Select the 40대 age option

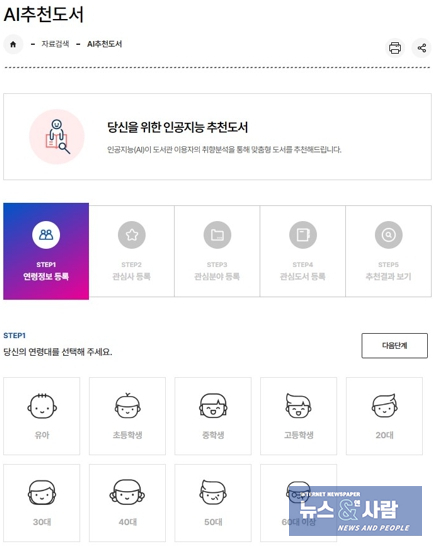coord(127,503)
